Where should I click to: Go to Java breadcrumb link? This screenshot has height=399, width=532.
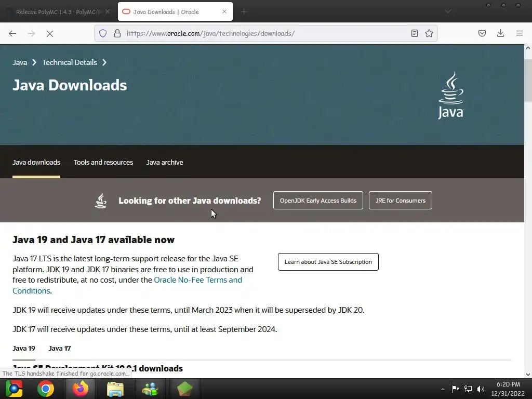click(20, 62)
